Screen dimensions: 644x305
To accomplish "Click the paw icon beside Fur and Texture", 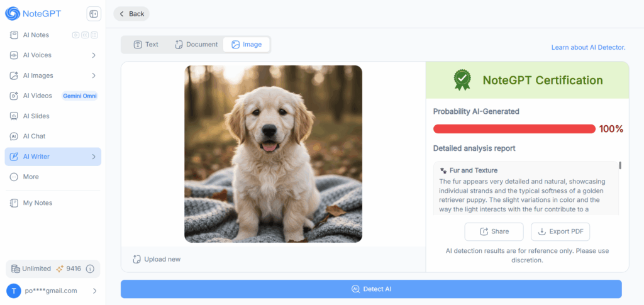I will pos(443,170).
